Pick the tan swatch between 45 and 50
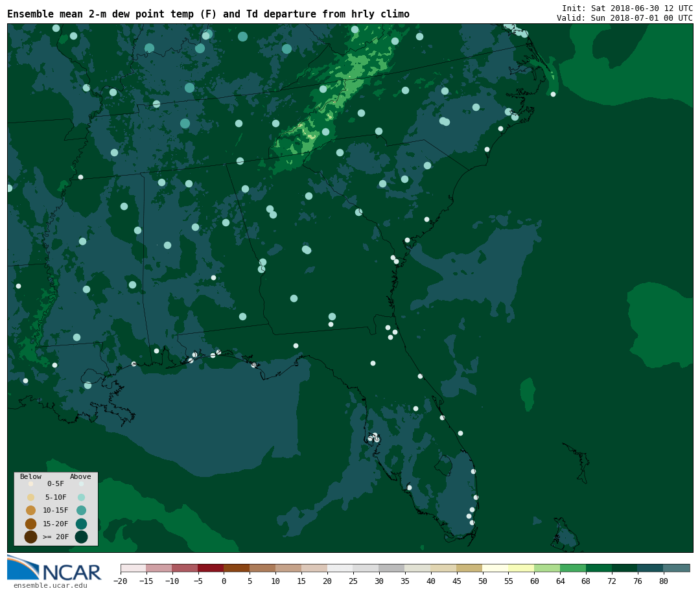Screen dimensions: 700x593 click(x=470, y=568)
